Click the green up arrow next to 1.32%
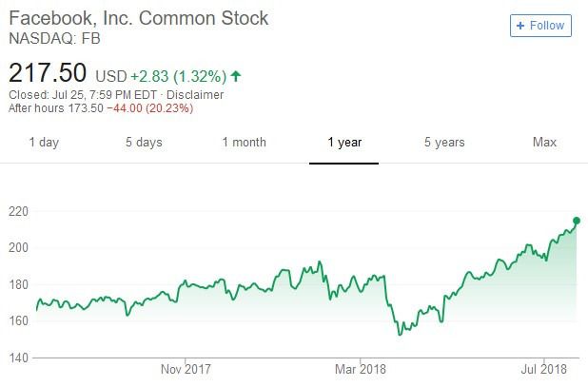 click(x=236, y=76)
